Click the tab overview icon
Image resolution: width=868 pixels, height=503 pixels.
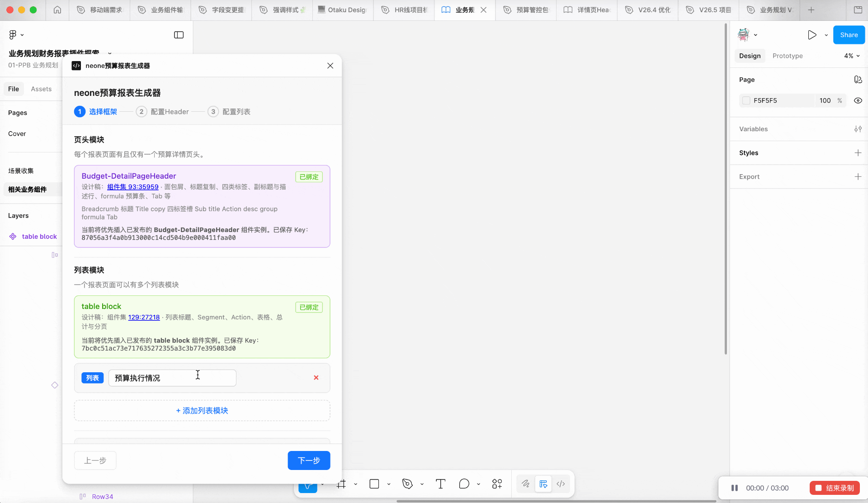[x=858, y=10]
